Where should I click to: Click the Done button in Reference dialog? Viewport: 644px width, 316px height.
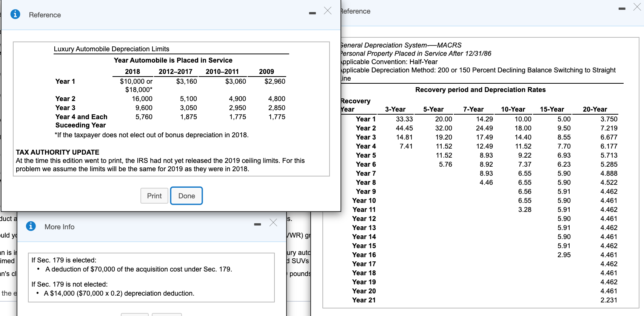(186, 196)
